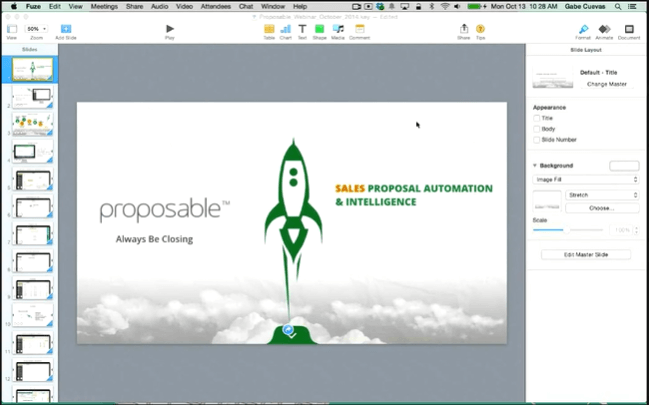Enable the Body appearance checkbox
Viewport: 649px width, 405px height.
[536, 129]
